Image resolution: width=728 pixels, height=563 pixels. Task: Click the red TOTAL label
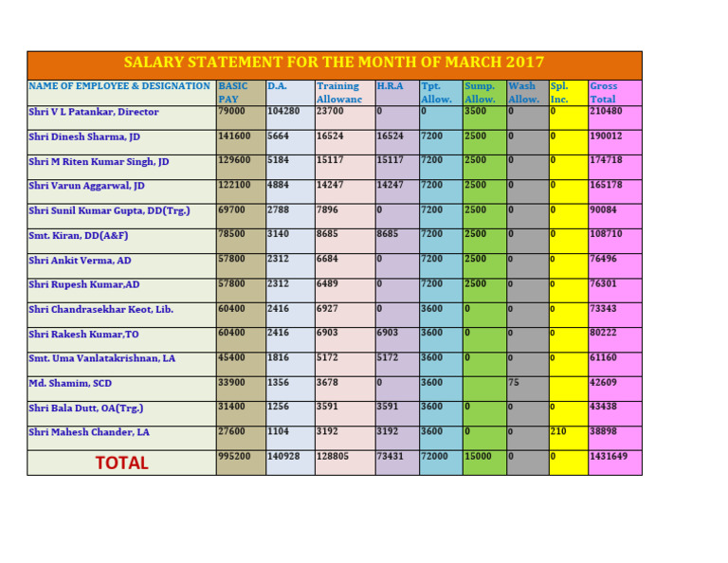(121, 463)
